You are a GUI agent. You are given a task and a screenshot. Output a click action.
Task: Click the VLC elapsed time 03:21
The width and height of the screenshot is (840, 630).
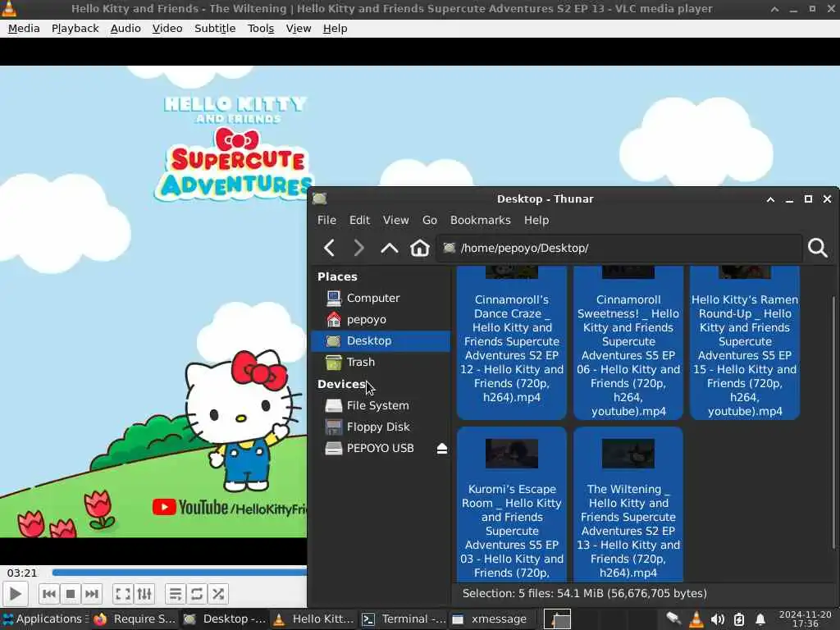[x=22, y=573]
